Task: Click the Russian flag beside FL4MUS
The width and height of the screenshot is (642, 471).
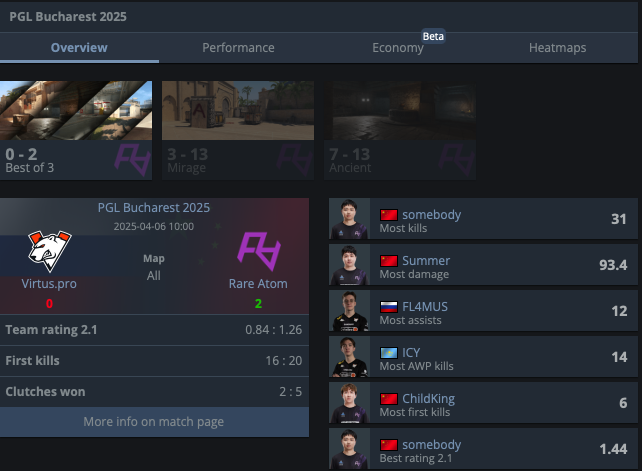Action: [389, 307]
